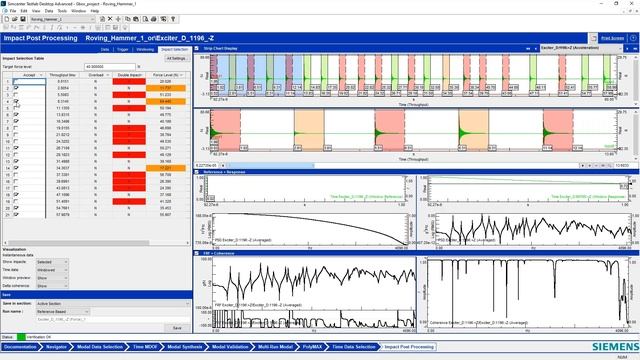
Task: Open Run name Reference Based dropdown
Action: click(62, 312)
